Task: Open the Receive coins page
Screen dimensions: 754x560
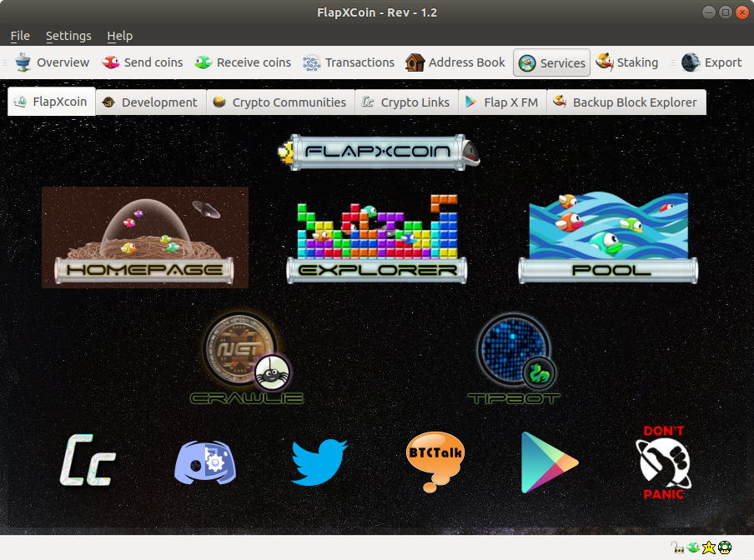Action: [244, 62]
